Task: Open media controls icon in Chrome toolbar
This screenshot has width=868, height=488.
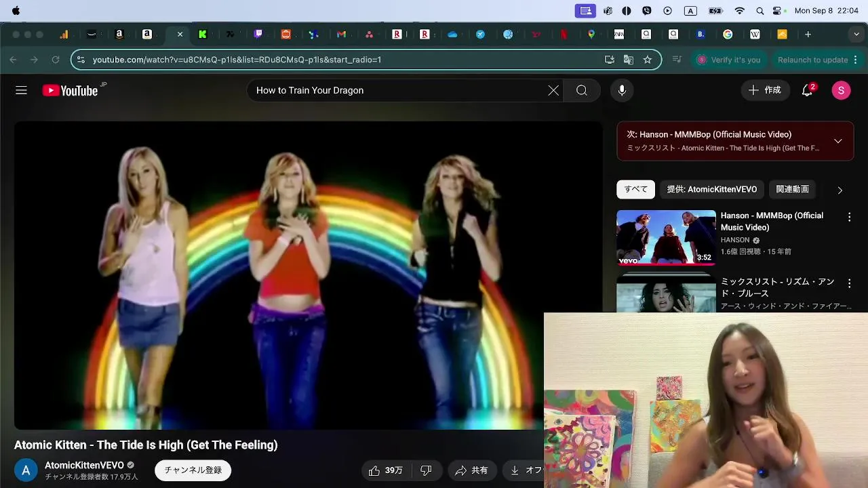Action: click(x=676, y=60)
